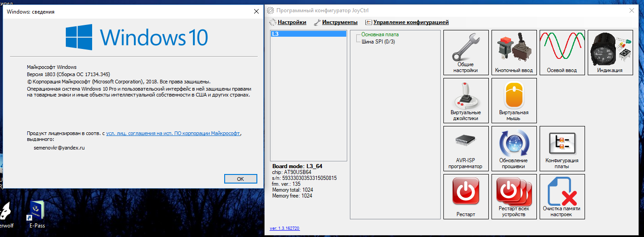Click Memory total: 1024 text
Image resolution: width=644 pixels, height=237 pixels.
(293, 190)
